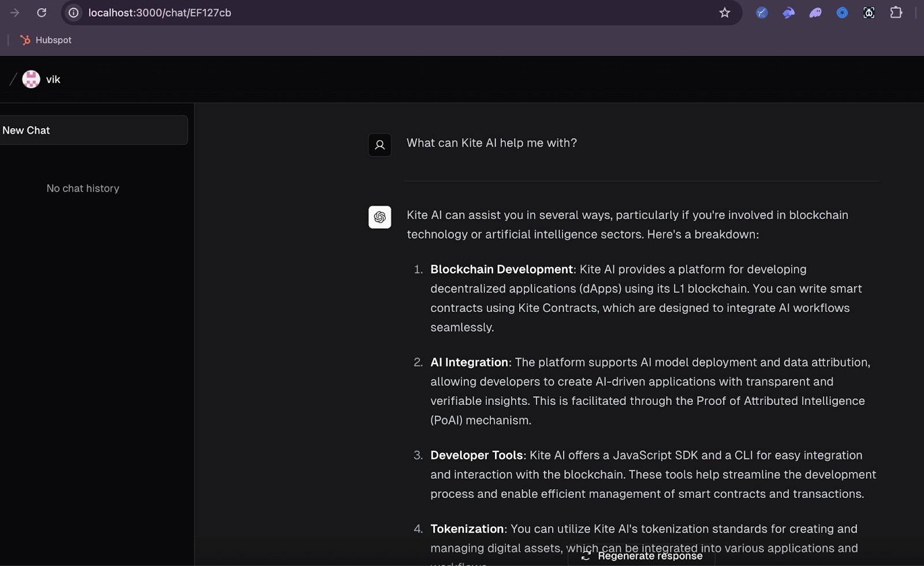This screenshot has height=566, width=924.
Task: Click the Regenerate response button
Action: point(642,556)
